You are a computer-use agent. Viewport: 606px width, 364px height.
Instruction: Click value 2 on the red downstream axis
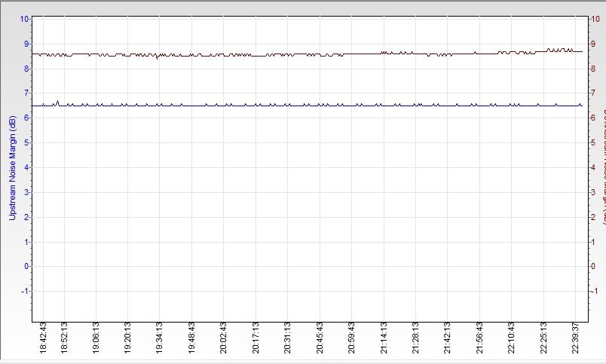(594, 217)
